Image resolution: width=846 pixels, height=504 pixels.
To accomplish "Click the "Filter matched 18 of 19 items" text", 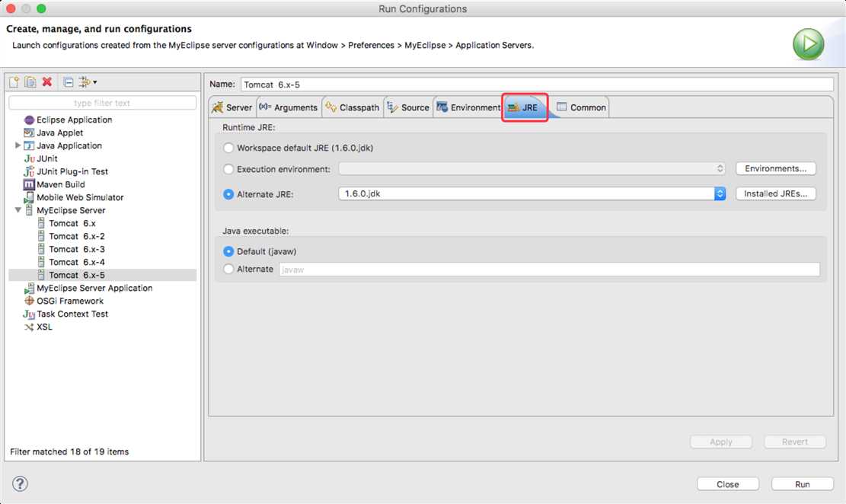I will click(x=69, y=451).
